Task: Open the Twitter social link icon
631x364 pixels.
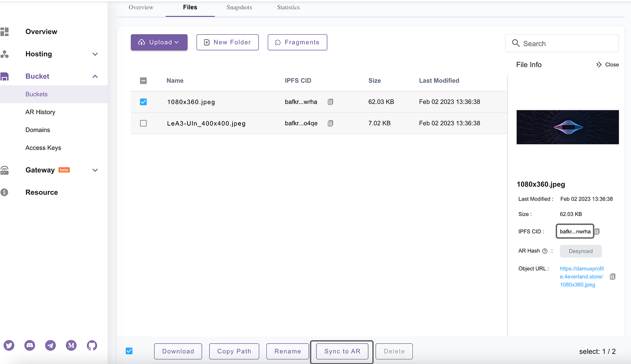Action: pos(9,346)
